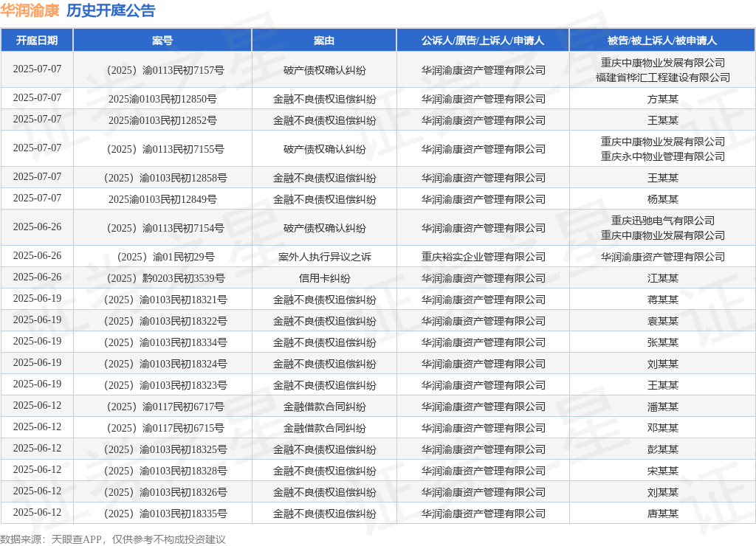The width and height of the screenshot is (756, 546).
Task: Click defendant 江某某
Action: (x=662, y=279)
